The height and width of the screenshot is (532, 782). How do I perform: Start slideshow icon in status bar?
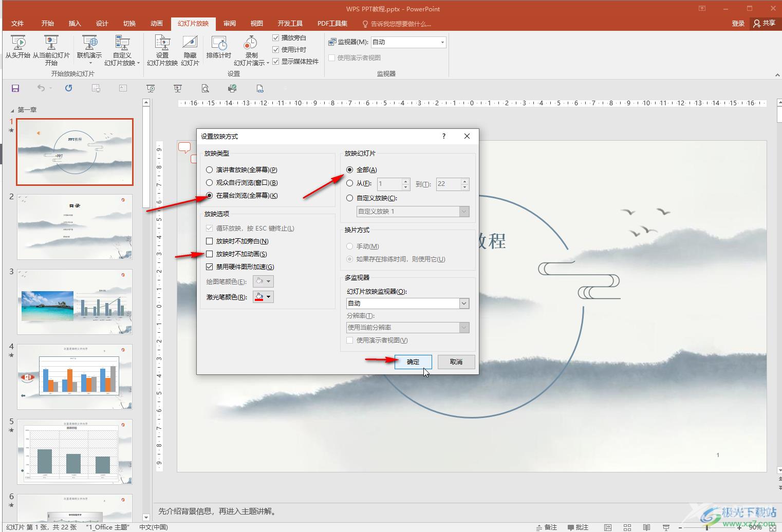click(x=666, y=527)
